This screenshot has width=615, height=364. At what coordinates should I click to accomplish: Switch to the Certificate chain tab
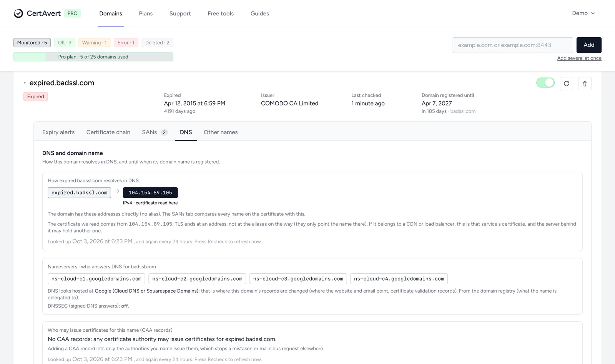pos(108,132)
